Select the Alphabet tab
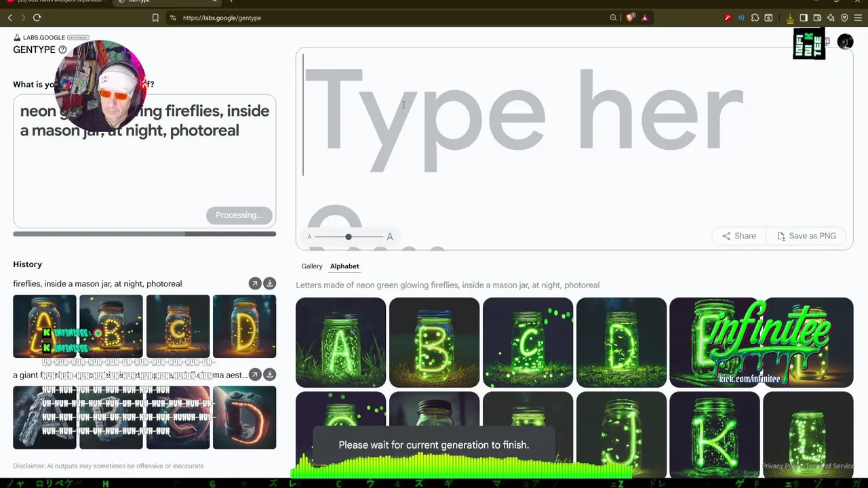 click(344, 266)
